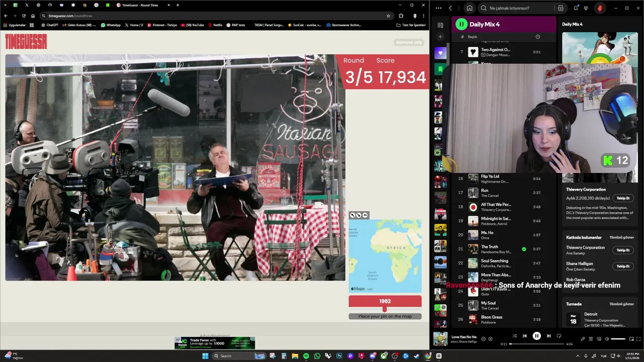Open Spotify Friend Activity icon

tap(586, 8)
